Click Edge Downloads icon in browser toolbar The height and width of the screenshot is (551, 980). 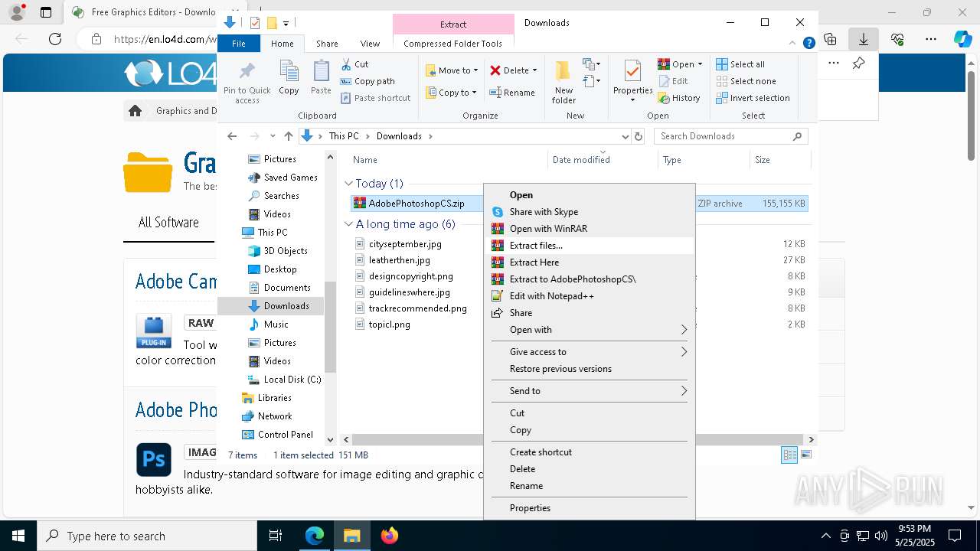pyautogui.click(x=864, y=39)
